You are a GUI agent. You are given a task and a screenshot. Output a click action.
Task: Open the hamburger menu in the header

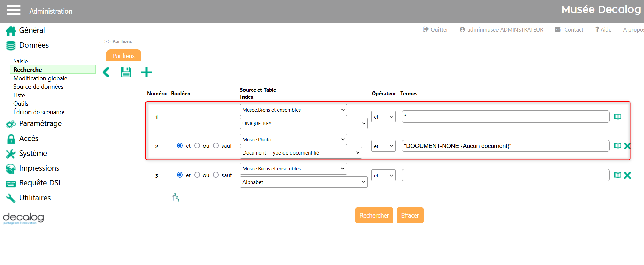pos(14,10)
